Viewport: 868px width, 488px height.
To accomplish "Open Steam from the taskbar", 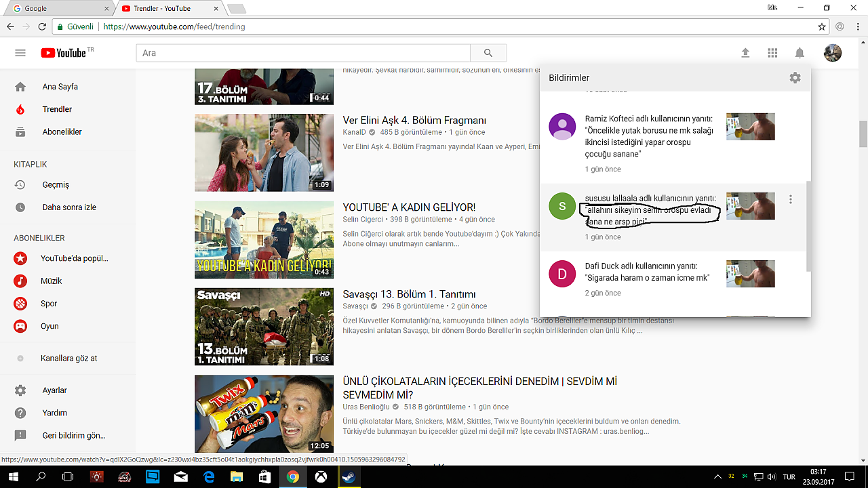I will coord(349,476).
